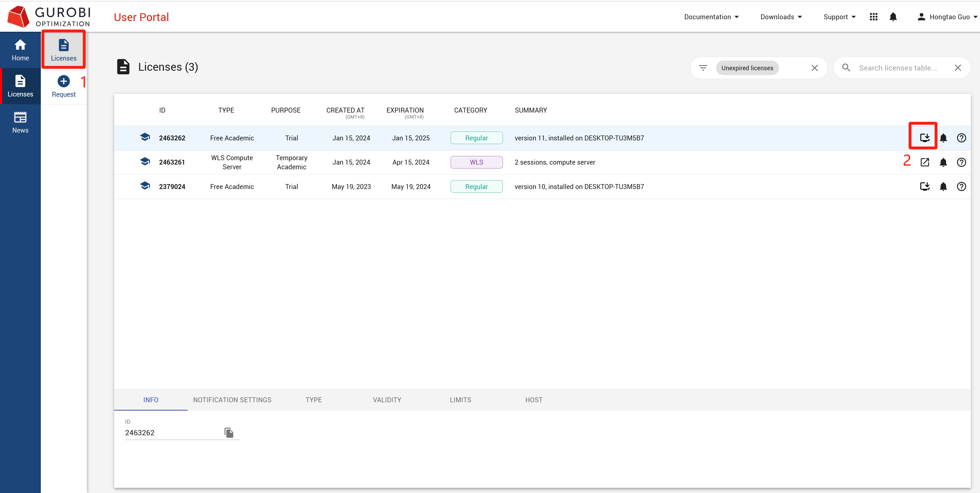980x493 pixels.
Task: Click the academic cap icon for license 2463261
Action: (145, 161)
